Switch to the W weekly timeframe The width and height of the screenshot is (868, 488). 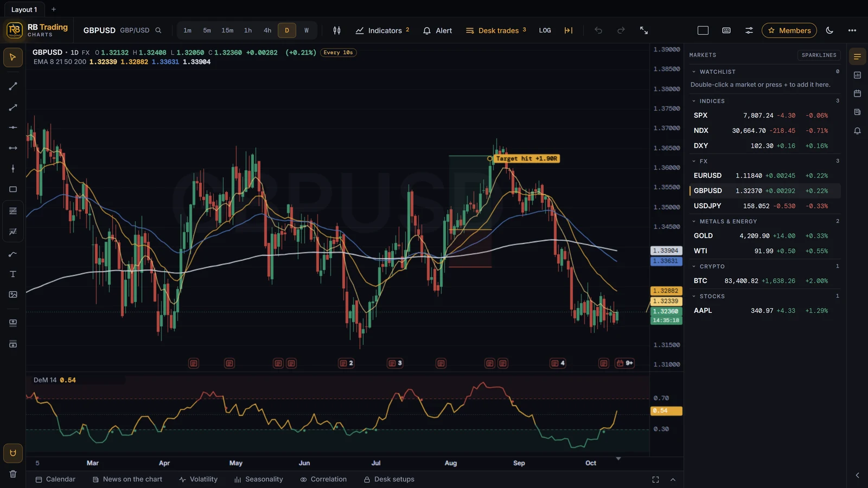click(x=307, y=30)
